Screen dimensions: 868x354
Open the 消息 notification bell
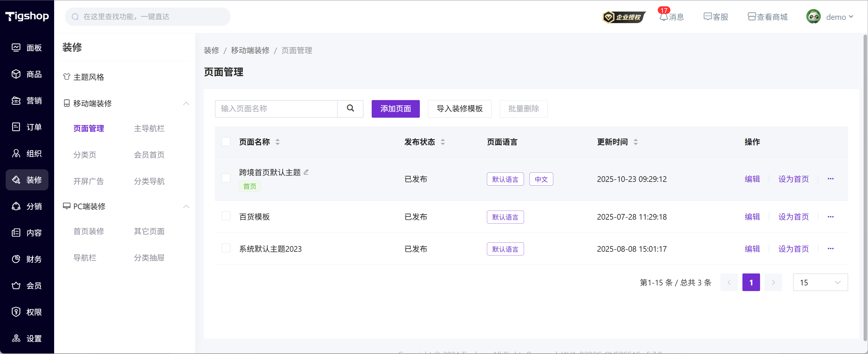(x=663, y=17)
